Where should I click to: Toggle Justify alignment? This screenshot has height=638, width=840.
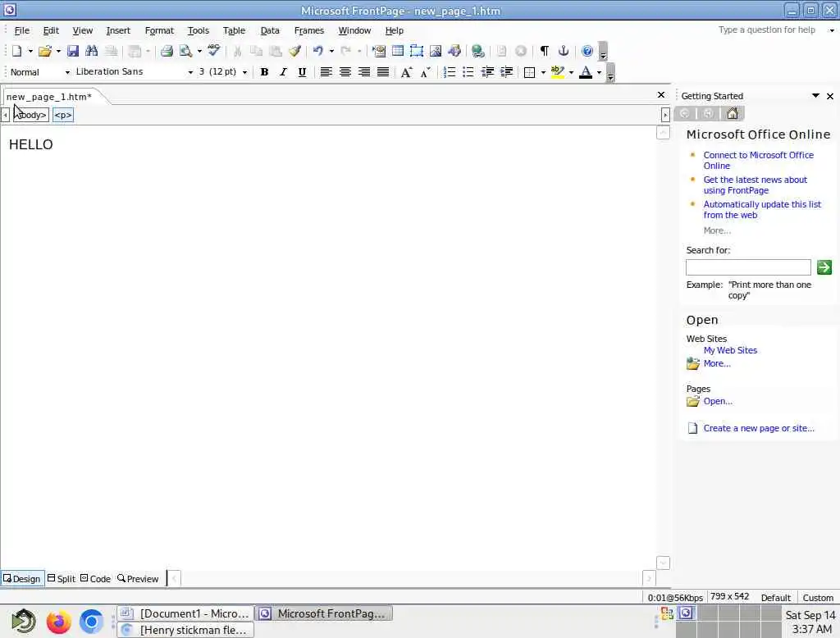[382, 72]
